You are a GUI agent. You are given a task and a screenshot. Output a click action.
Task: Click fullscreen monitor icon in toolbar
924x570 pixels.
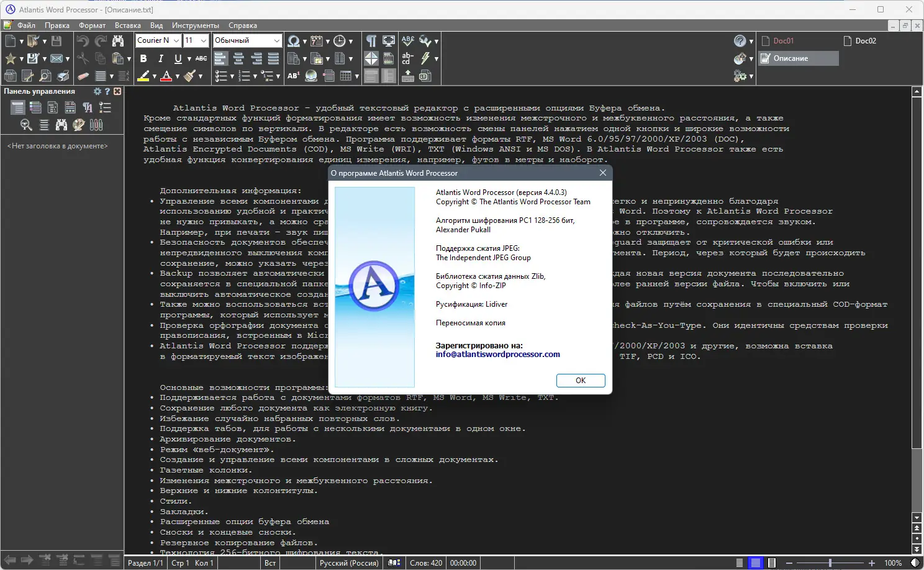coord(389,41)
